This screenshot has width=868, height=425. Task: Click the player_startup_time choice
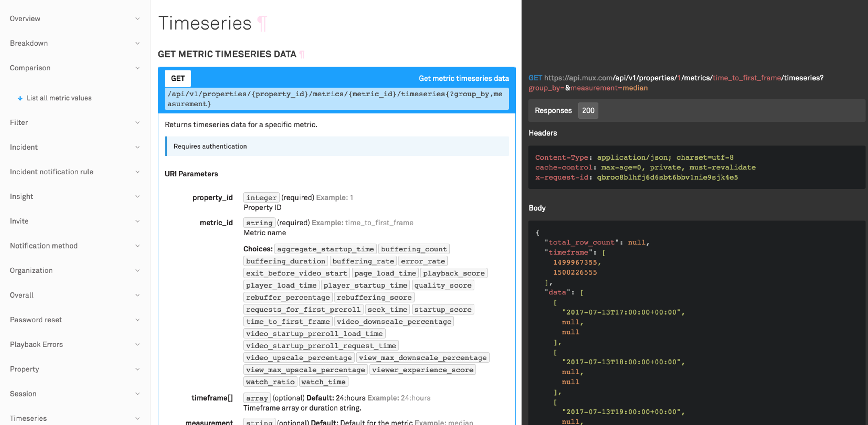365,285
